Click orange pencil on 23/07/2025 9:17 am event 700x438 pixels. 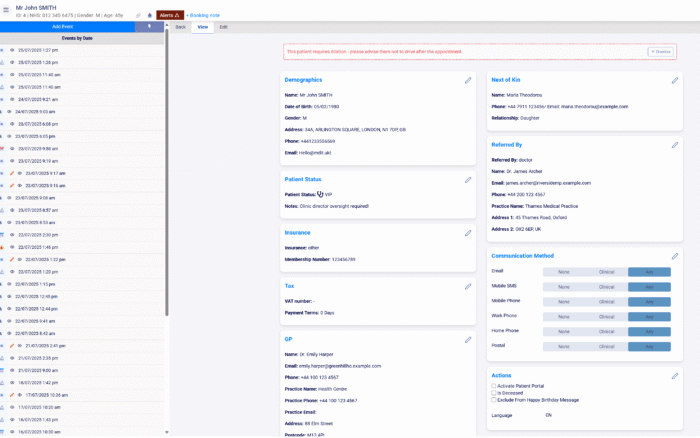(12, 173)
